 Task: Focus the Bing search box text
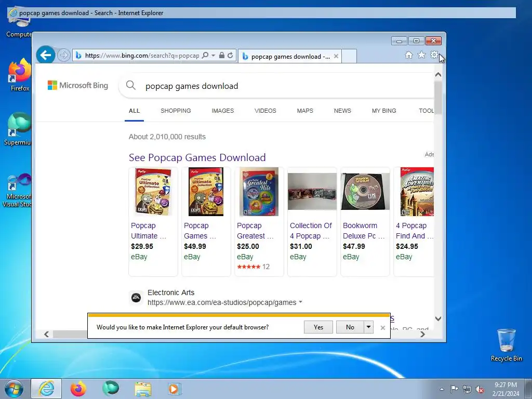[x=192, y=86]
